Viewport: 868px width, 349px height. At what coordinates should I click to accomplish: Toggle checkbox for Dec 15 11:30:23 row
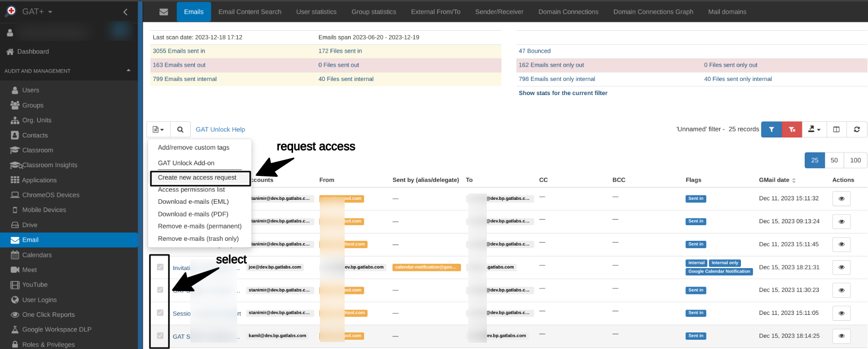160,290
